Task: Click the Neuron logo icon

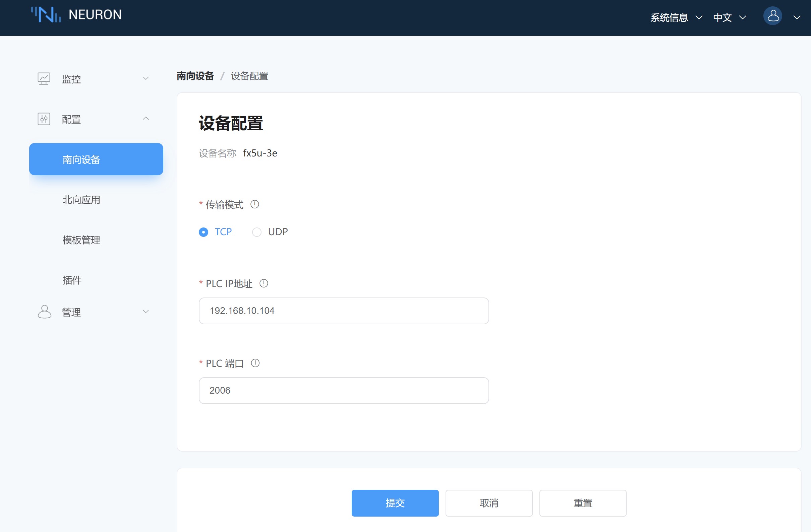Action: coord(46,15)
